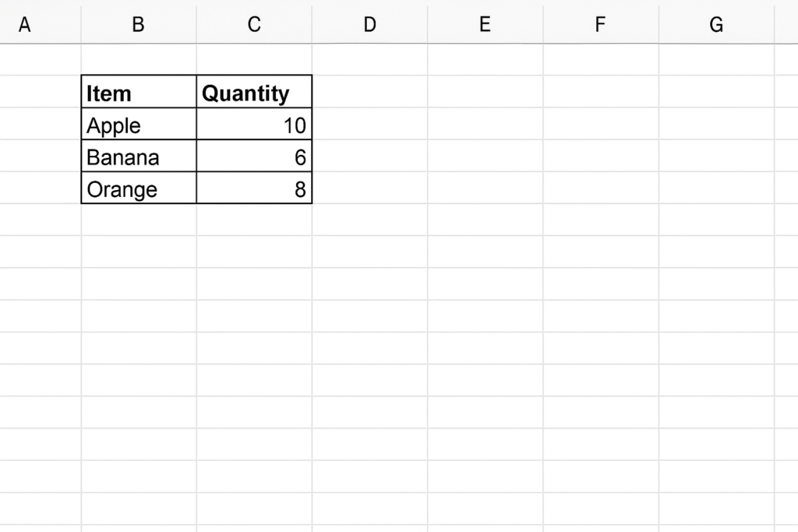Click the Item header cell

point(139,92)
